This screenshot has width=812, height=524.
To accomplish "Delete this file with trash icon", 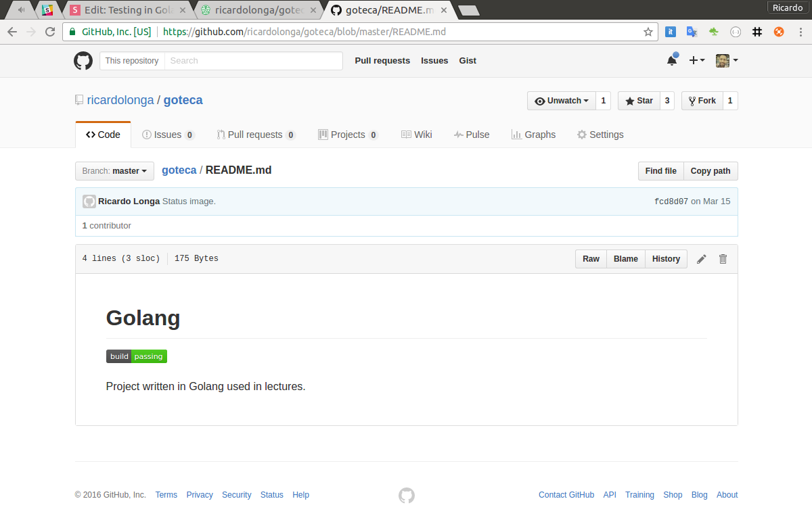I will point(723,259).
